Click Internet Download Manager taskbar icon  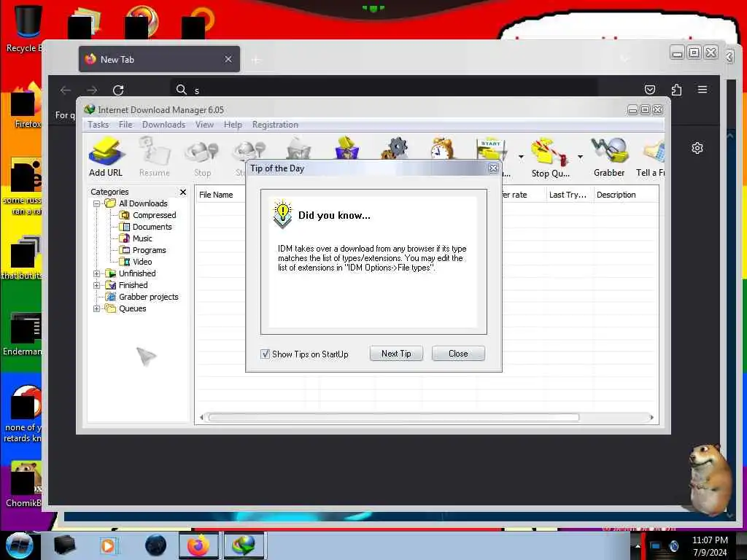pos(243,545)
